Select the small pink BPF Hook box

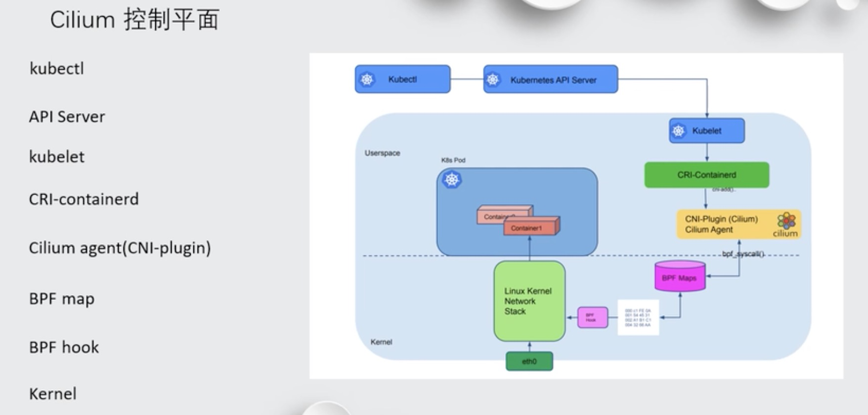click(x=593, y=318)
